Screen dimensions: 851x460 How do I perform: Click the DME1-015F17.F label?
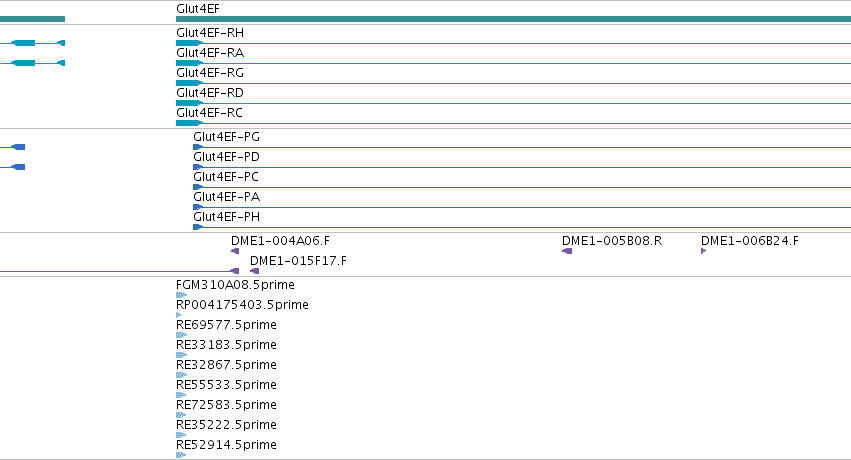coord(299,261)
